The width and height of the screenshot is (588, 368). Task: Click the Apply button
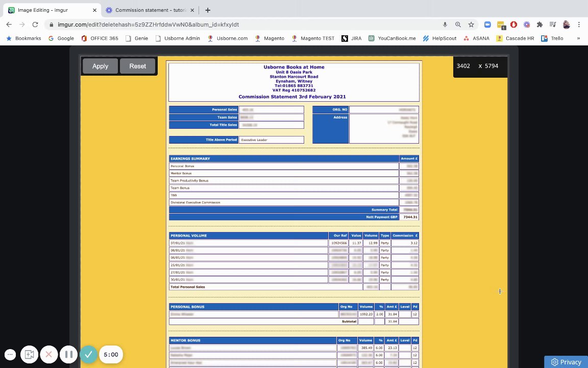tap(100, 66)
